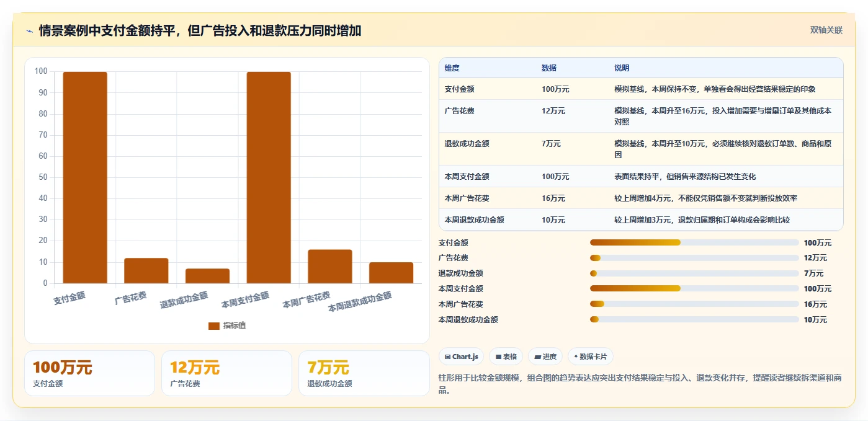Click the 指标值 legend label

pos(235,326)
